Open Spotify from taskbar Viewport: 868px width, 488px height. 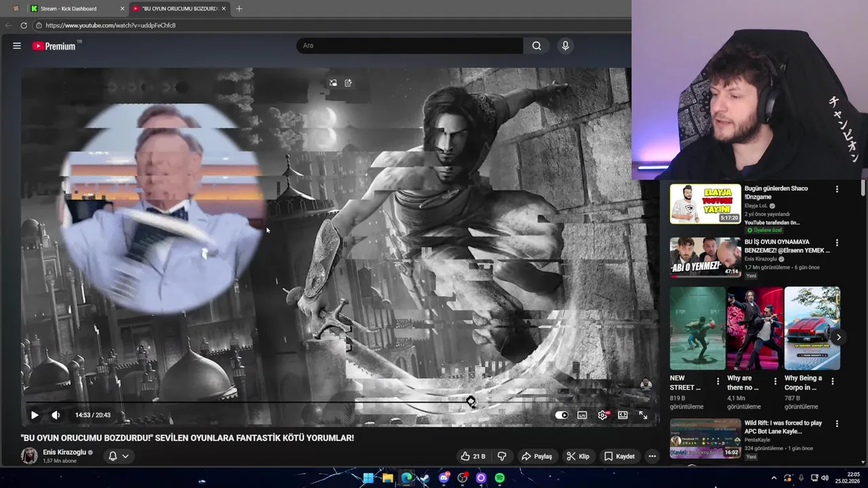tap(500, 478)
